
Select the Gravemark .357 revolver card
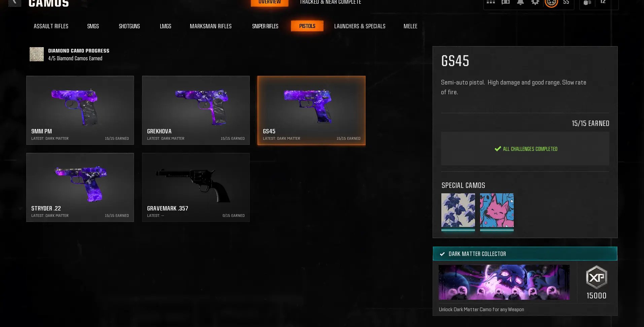[196, 188]
